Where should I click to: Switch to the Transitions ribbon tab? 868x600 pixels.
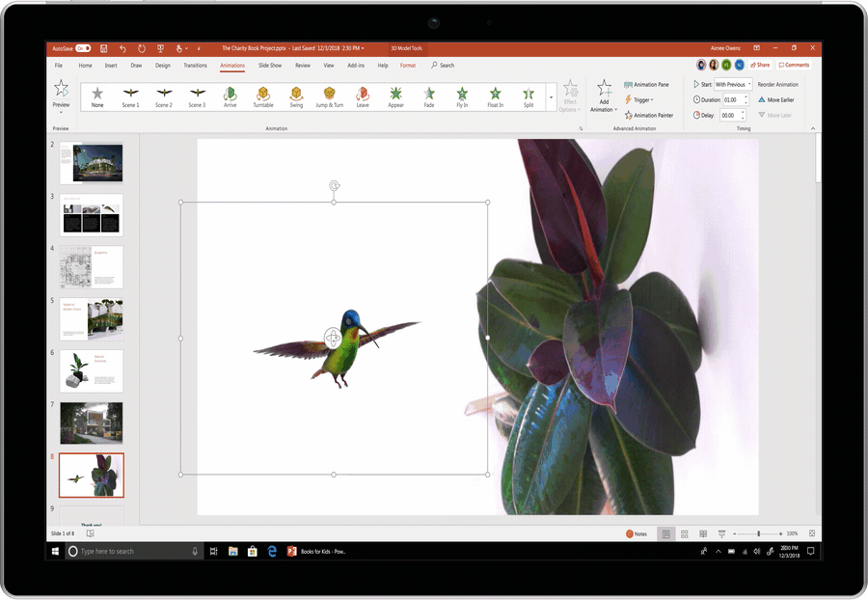[195, 65]
